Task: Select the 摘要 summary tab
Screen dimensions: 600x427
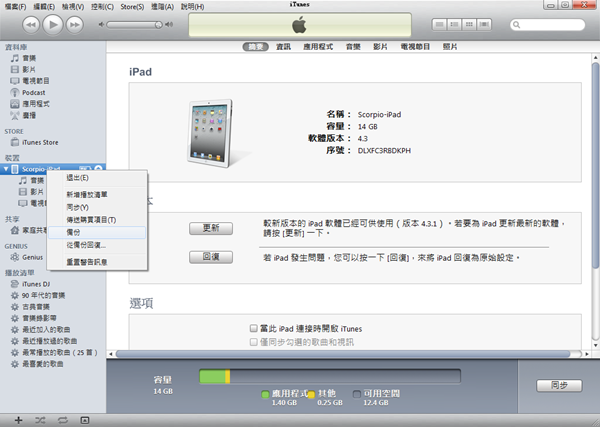Action: (256, 47)
